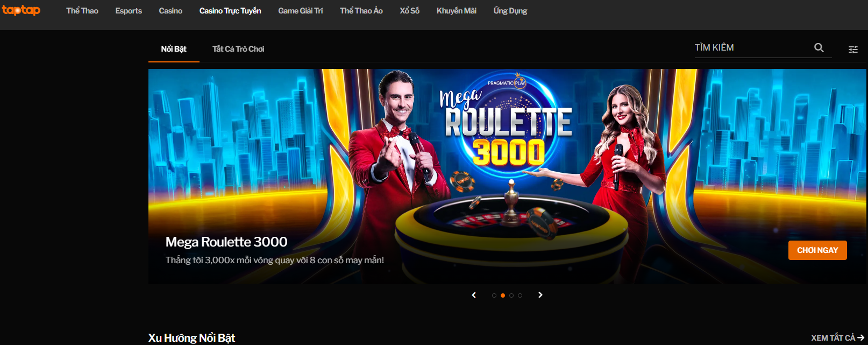Image resolution: width=868 pixels, height=345 pixels.
Task: Select the first carousel dot
Action: point(494,295)
